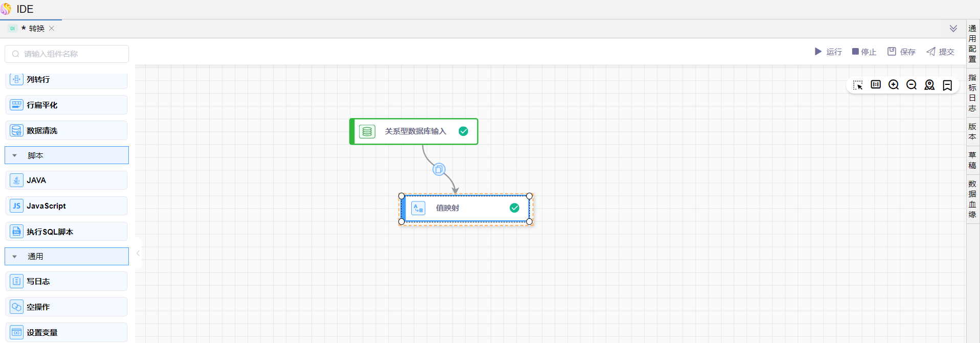Zoom in on the canvas
The image size is (980, 343).
(894, 85)
